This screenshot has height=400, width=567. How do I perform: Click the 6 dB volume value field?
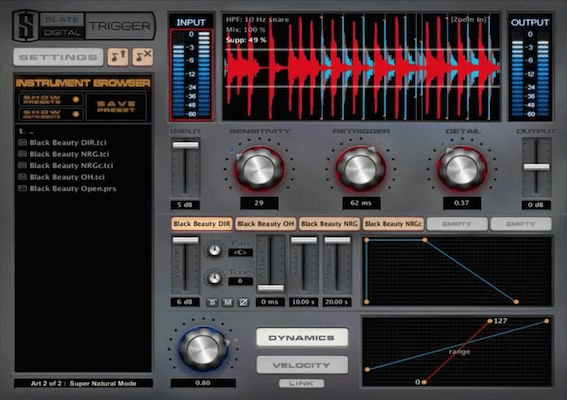pos(185,302)
